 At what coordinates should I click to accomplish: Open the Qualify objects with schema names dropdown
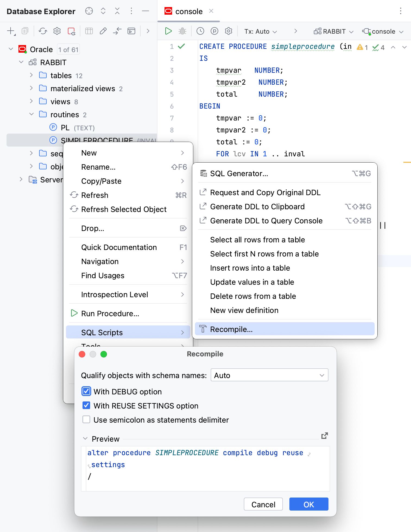pos(269,375)
